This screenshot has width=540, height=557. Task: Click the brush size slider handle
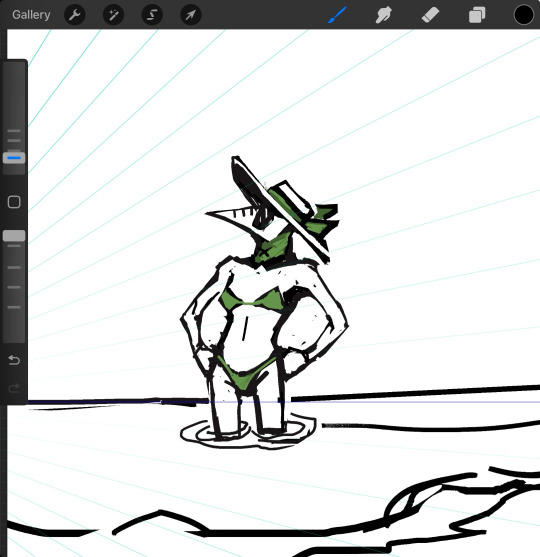[14, 158]
